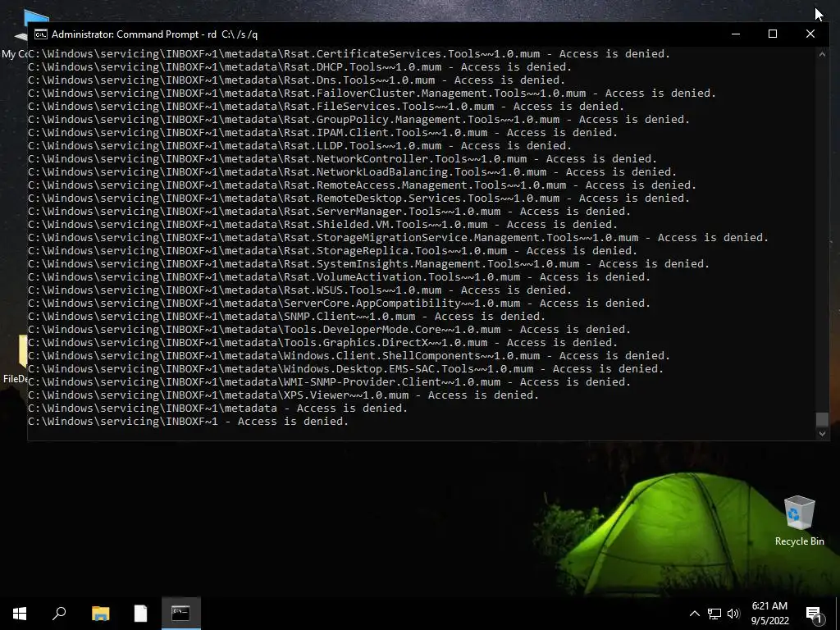Click the Rsat.FailoverCluster.Management.Tools line
The image size is (840, 630).
[x=372, y=94]
